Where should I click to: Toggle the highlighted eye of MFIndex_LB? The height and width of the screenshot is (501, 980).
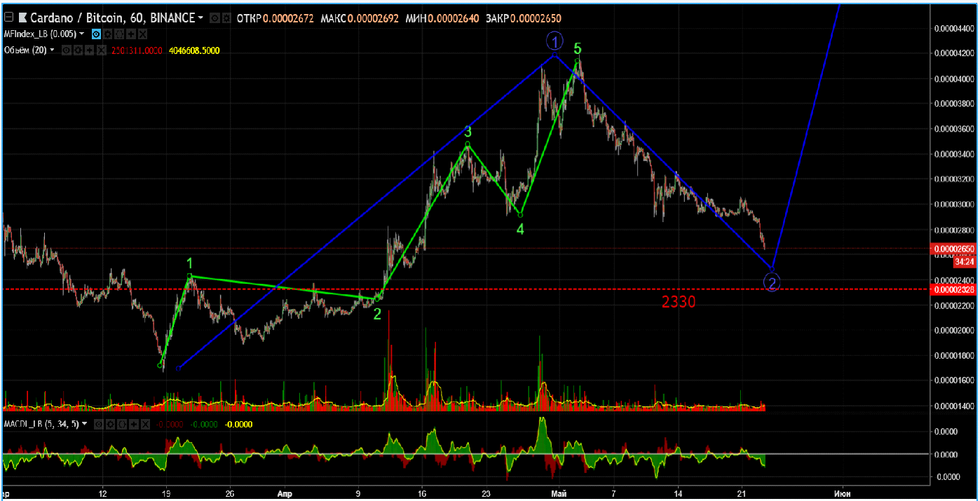pyautogui.click(x=97, y=34)
